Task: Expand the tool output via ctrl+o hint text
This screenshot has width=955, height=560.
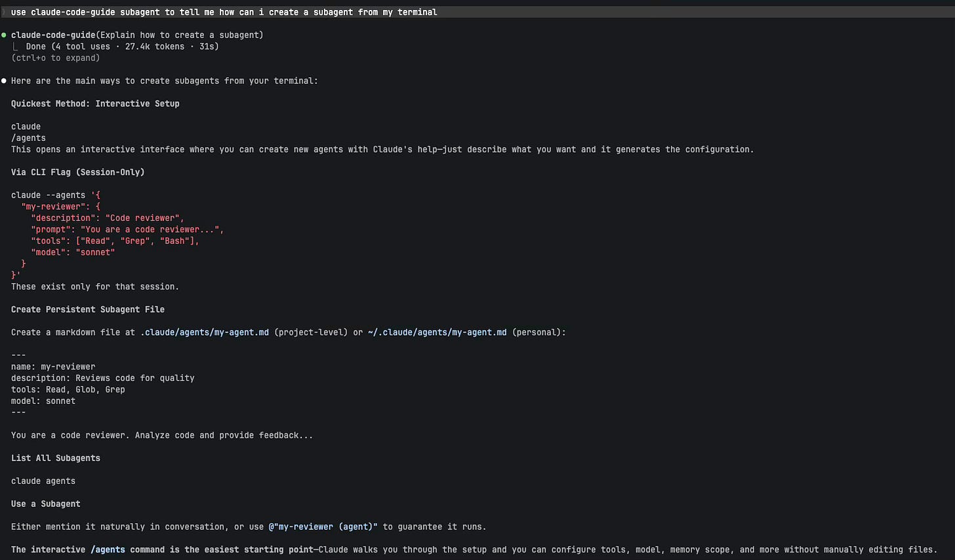Action: coord(55,58)
